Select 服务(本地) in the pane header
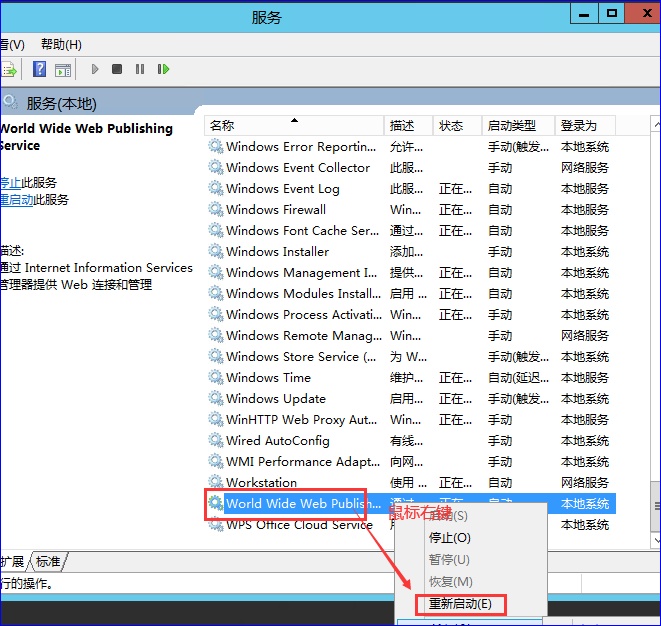 62,103
